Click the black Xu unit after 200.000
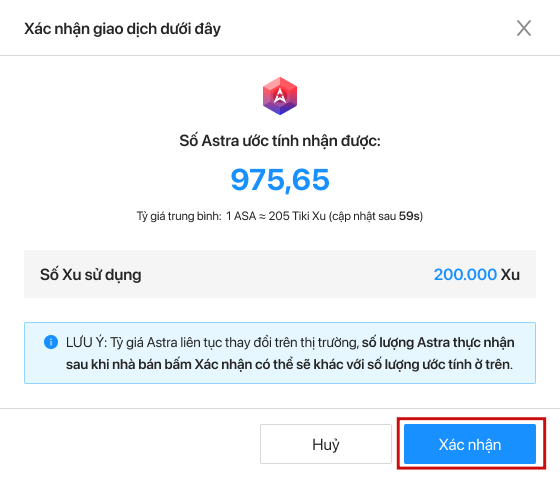This screenshot has height=488, width=560. click(x=510, y=274)
